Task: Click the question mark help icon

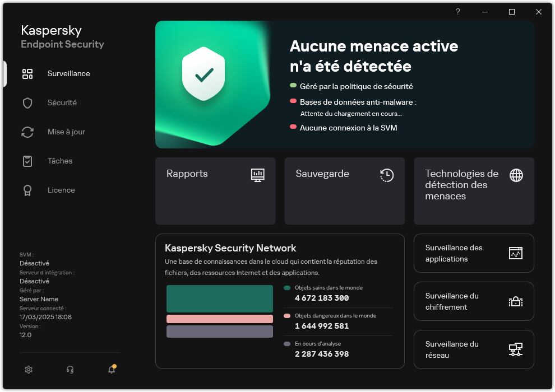Action: 457,12
